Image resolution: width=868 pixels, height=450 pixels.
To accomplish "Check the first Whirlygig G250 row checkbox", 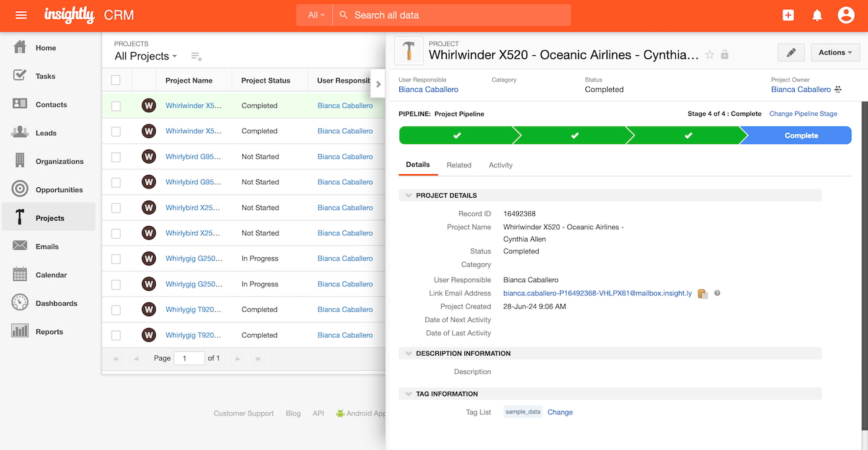I will [116, 258].
